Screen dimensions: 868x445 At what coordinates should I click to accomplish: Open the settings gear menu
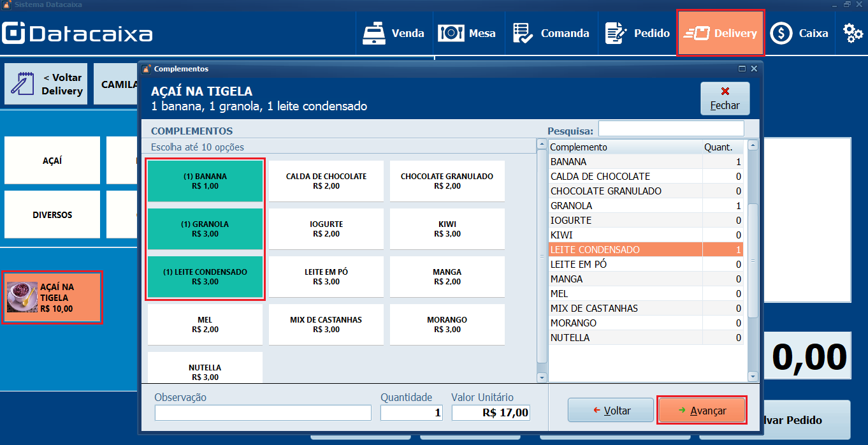pyautogui.click(x=852, y=33)
